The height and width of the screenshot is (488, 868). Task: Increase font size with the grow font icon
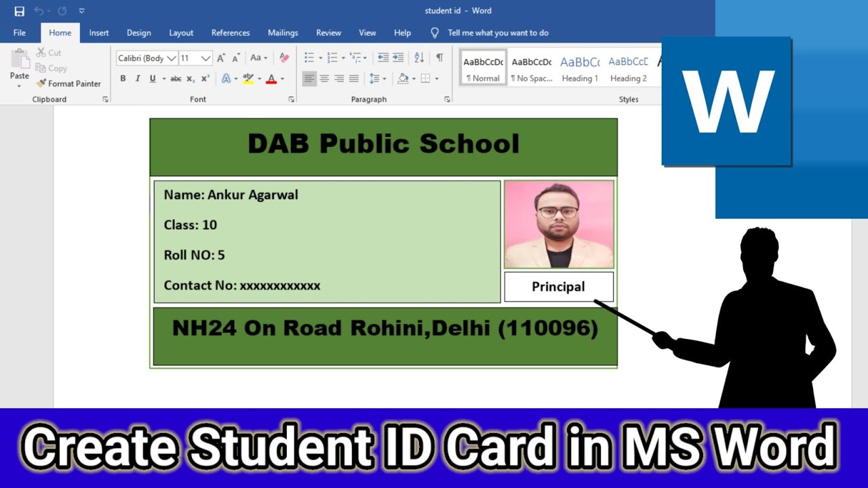pos(221,58)
